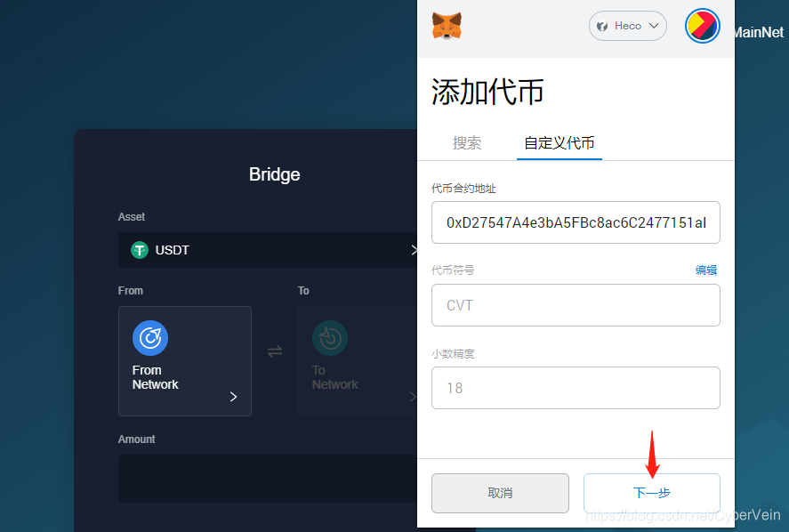Click the Bridge heading text
The image size is (789, 532).
pyautogui.click(x=274, y=174)
